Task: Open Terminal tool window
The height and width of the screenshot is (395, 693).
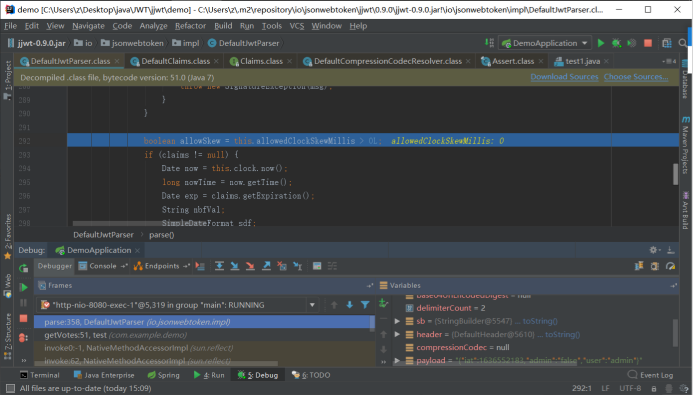Action: tap(40, 375)
